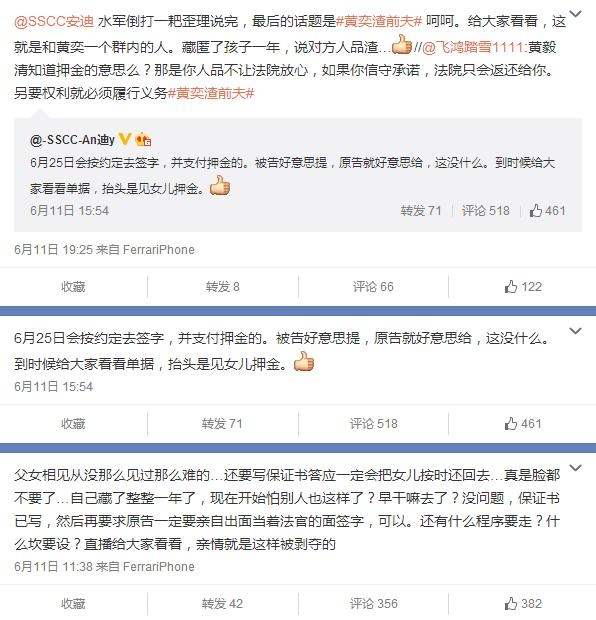Screen dimensions: 596x620
Task: Click the verified V badge beside -SSCC-An迪y
Action: click(125, 139)
